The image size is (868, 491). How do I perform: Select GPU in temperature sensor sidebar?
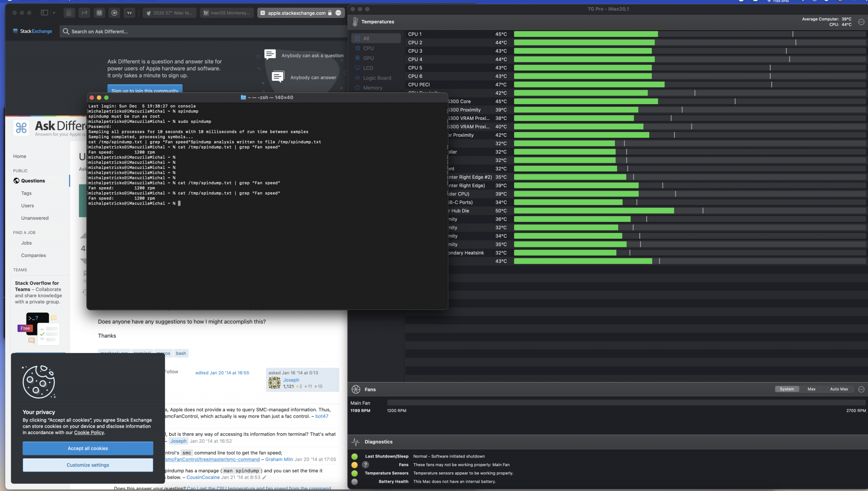(368, 58)
